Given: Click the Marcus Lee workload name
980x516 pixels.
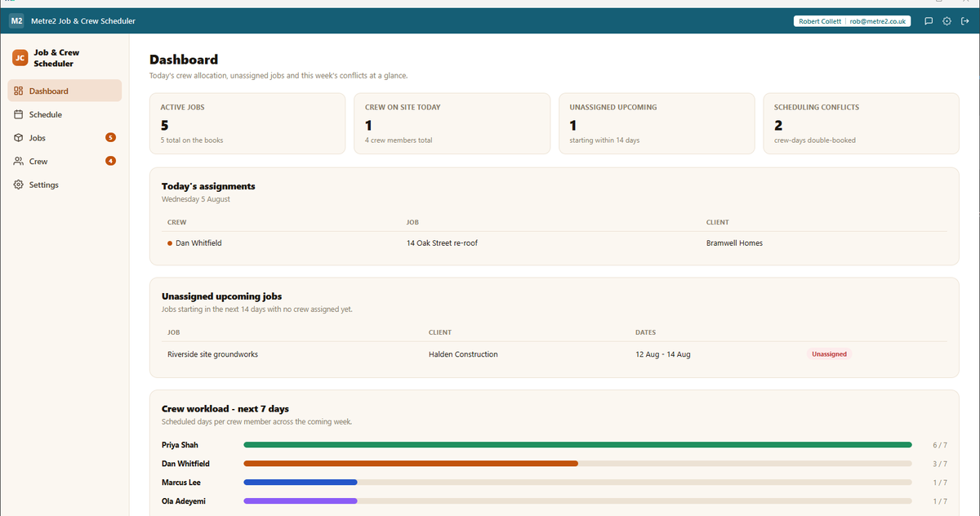Looking at the screenshot, I should coord(181,483).
